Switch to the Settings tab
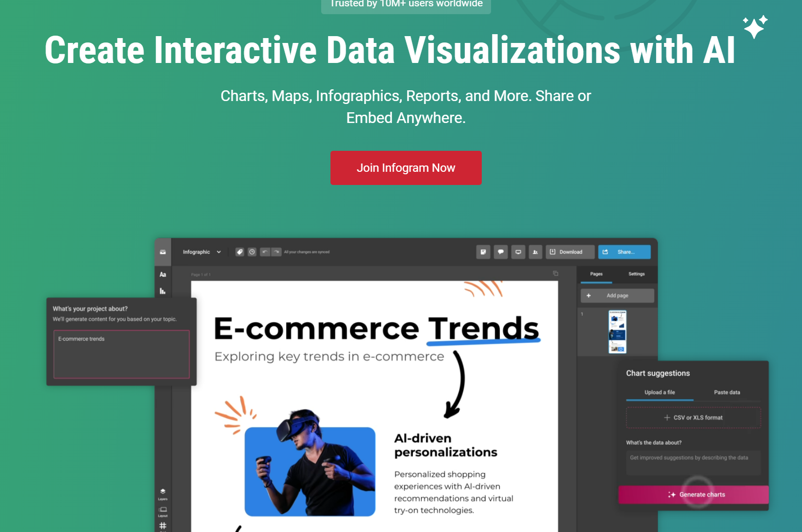The height and width of the screenshot is (532, 802). point(637,274)
